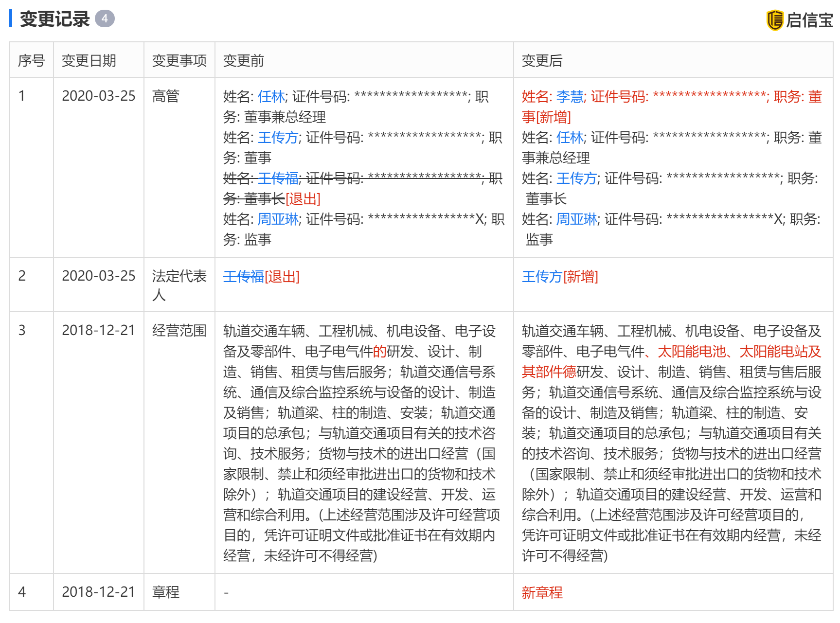Open 周亚琳 link in the 变更后 column

pyautogui.click(x=576, y=219)
